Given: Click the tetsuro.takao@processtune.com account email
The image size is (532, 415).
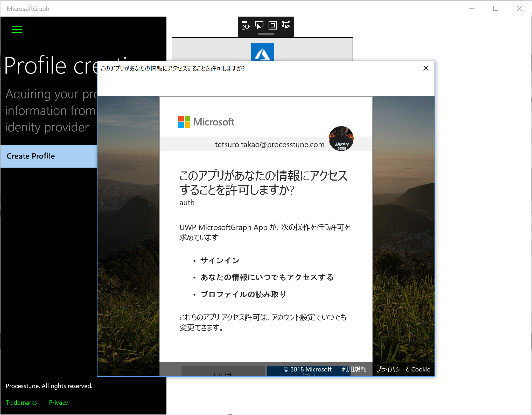Looking at the screenshot, I should tap(270, 145).
